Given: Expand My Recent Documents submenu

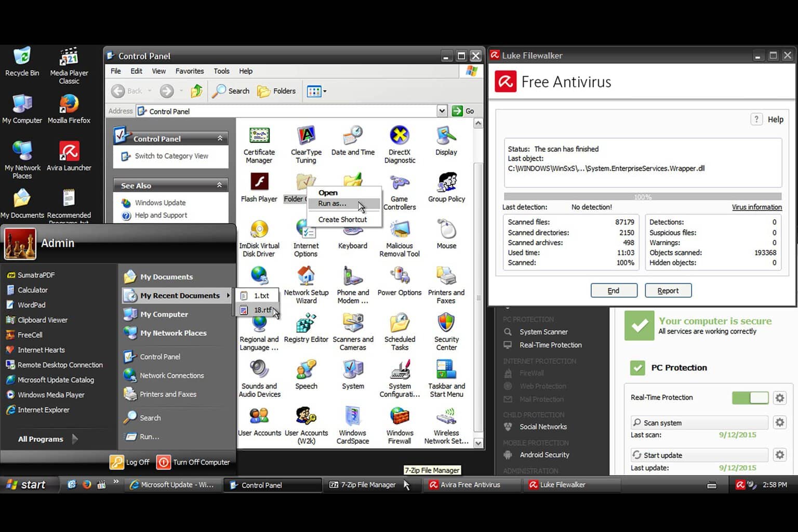Looking at the screenshot, I should click(x=177, y=295).
